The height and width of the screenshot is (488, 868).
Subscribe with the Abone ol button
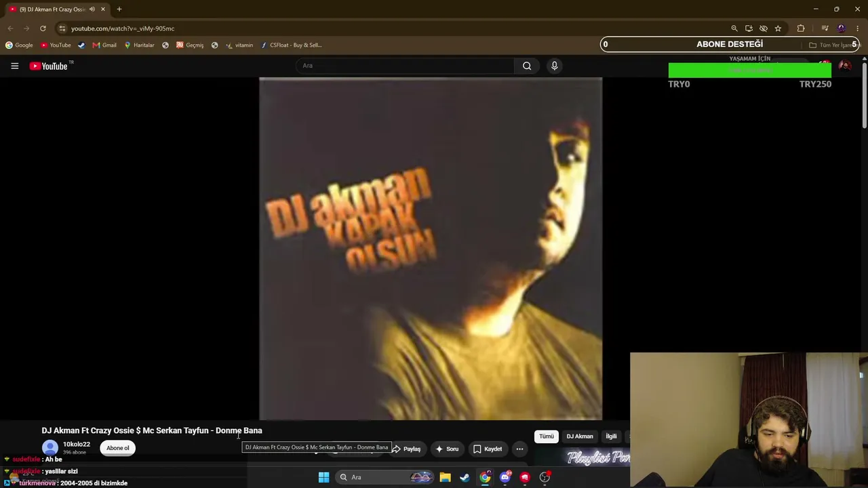[117, 448]
